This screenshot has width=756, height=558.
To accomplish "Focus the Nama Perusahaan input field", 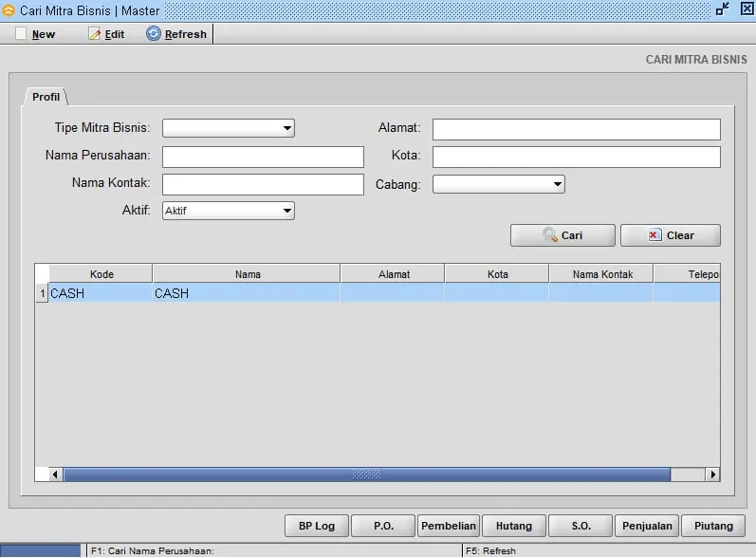I will 263,157.
